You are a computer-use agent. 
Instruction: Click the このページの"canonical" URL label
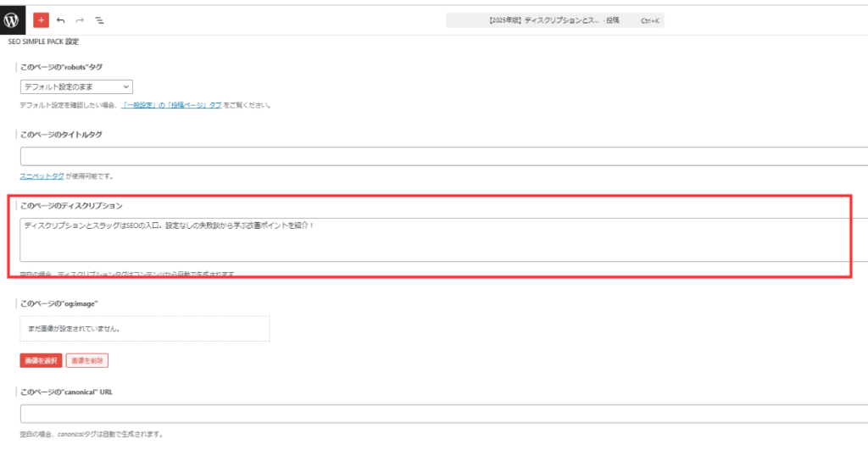(x=66, y=392)
